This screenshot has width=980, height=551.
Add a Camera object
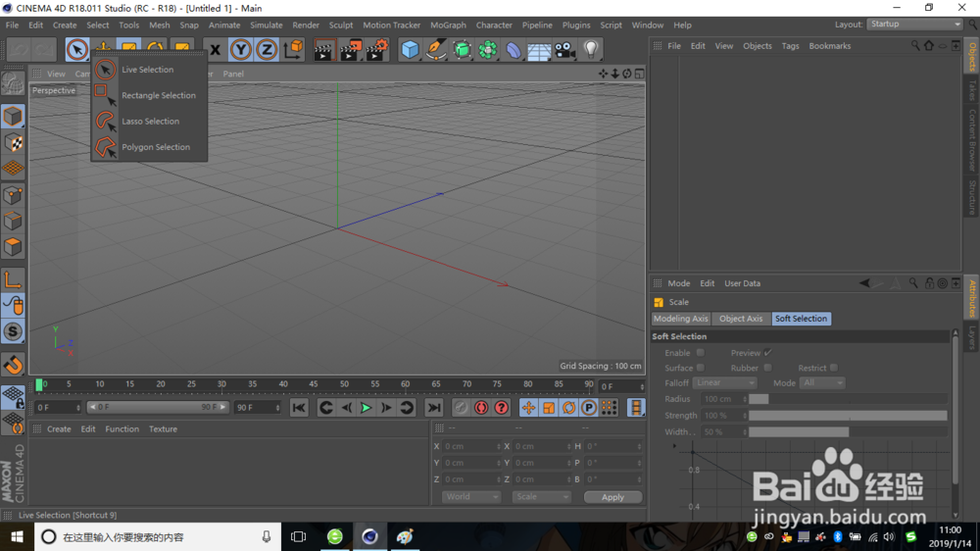[565, 49]
